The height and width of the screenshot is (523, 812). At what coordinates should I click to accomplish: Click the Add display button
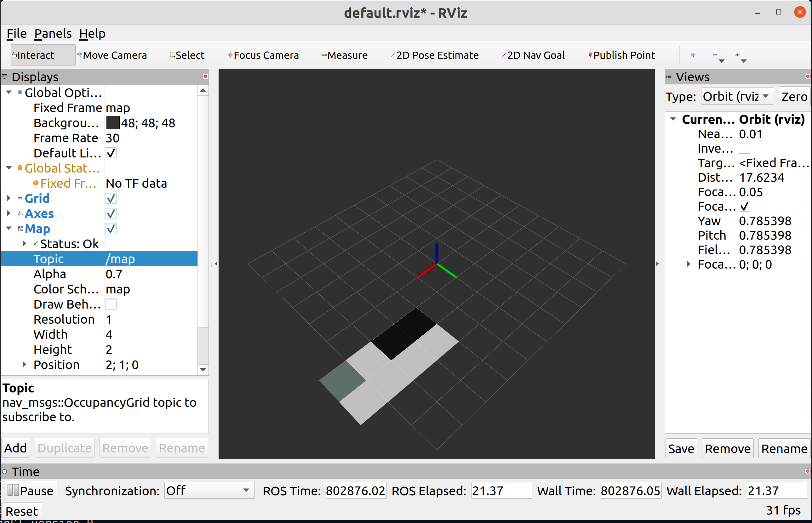(16, 448)
